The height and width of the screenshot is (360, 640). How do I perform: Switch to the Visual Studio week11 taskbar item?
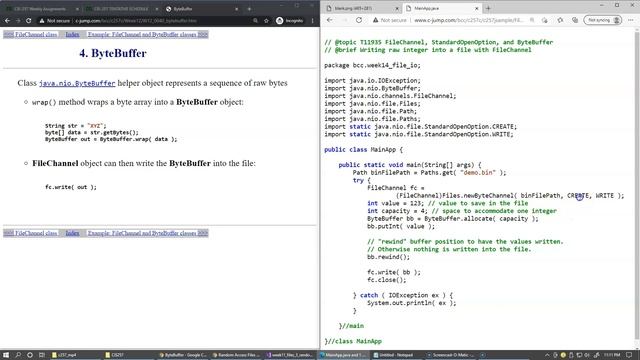pyautogui.click(x=290, y=355)
